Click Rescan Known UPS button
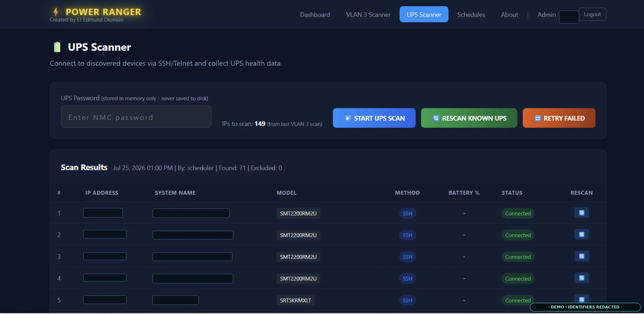Viewport: 644px width, 314px height. pyautogui.click(x=469, y=118)
